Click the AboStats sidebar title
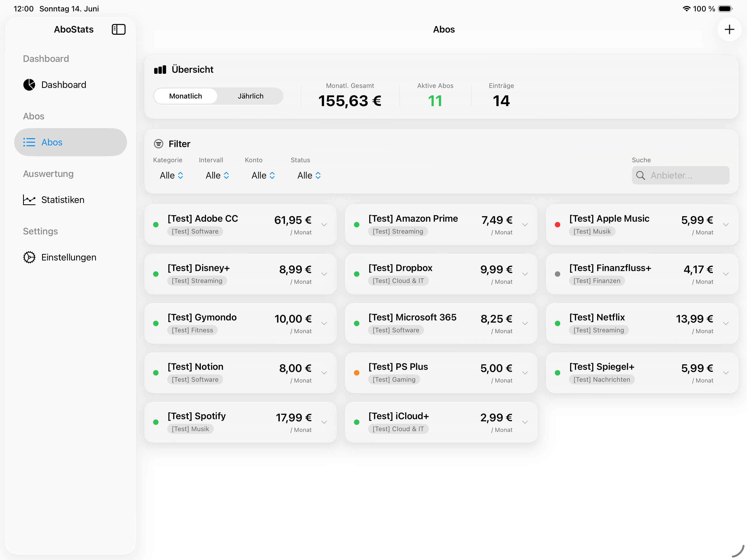747x560 pixels. click(x=74, y=29)
